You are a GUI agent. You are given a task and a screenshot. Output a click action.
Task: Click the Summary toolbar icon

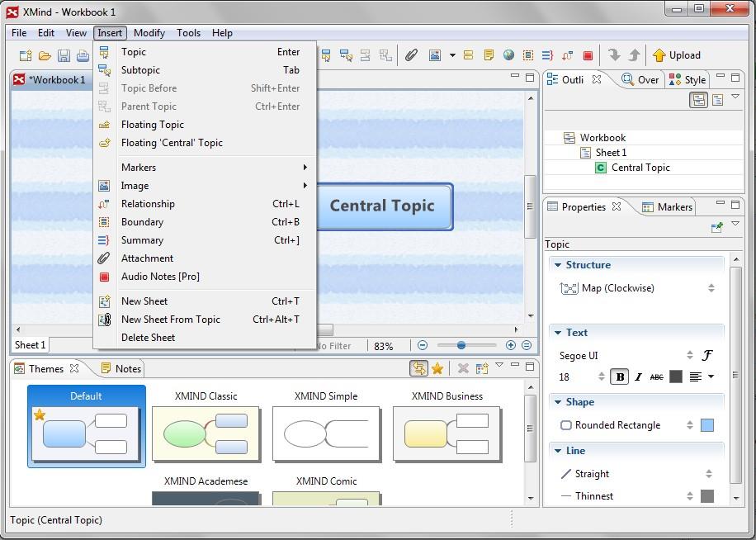coord(547,55)
